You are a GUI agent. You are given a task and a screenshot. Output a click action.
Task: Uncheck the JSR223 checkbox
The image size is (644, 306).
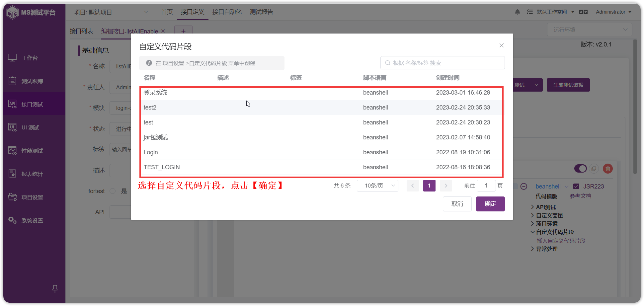[576, 186]
